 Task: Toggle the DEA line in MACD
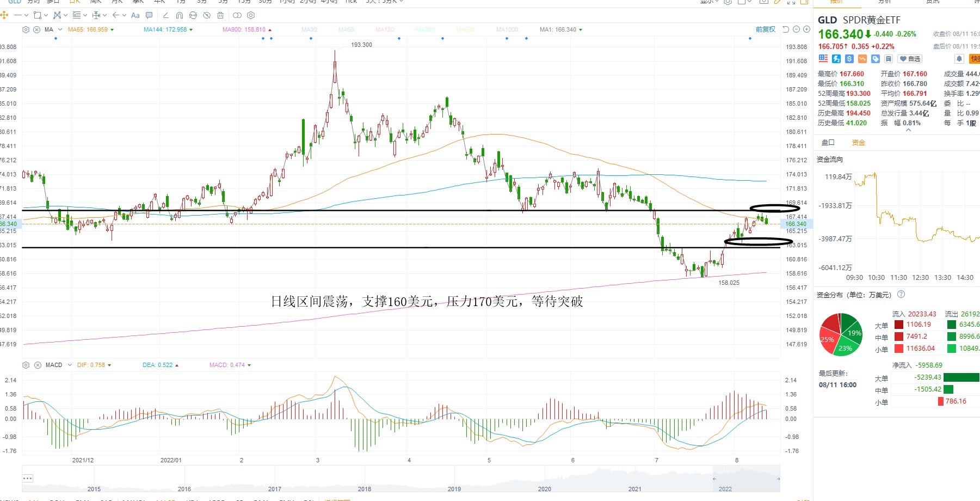[161, 365]
